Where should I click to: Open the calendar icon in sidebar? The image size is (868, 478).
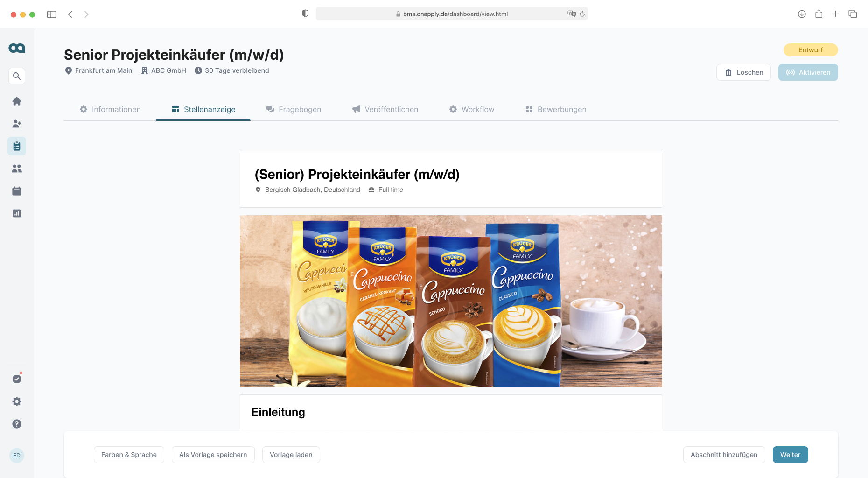pyautogui.click(x=17, y=191)
